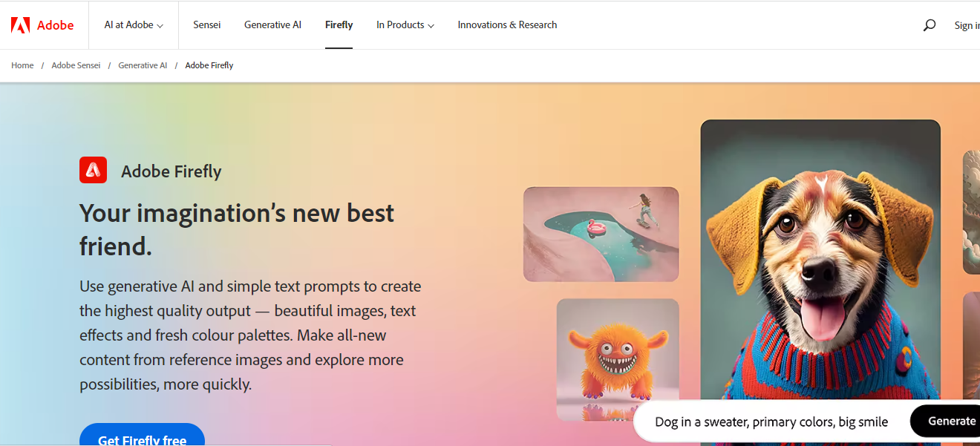Click the dog in sweater prompt field
980x446 pixels.
point(771,422)
